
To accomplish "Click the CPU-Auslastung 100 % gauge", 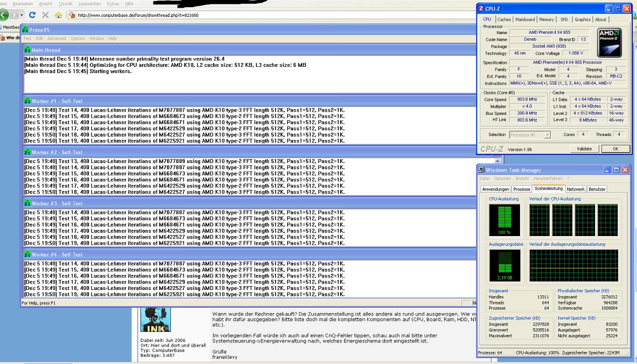I will [504, 220].
